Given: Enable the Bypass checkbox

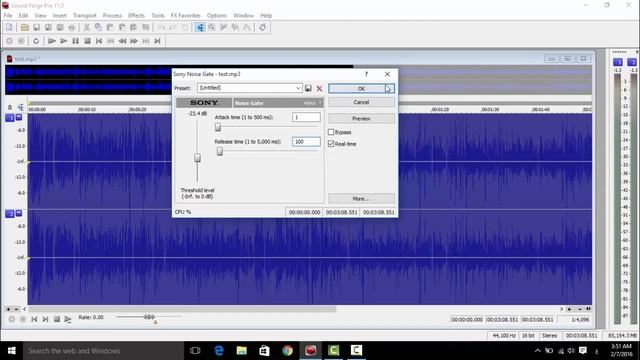Looking at the screenshot, I should (331, 132).
